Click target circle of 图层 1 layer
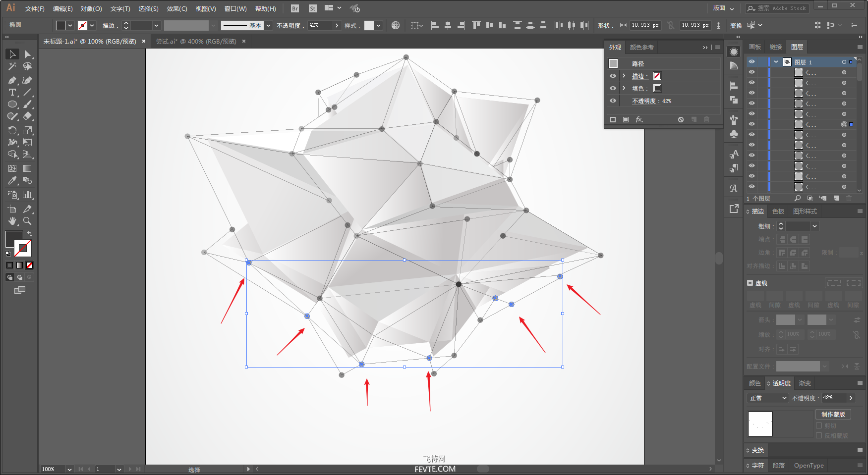The height and width of the screenshot is (475, 868). coord(844,62)
